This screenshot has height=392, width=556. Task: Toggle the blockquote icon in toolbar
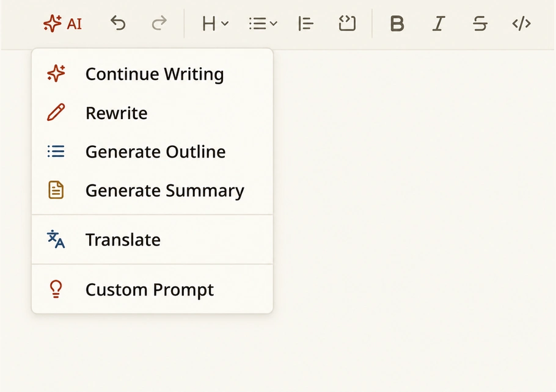[305, 24]
